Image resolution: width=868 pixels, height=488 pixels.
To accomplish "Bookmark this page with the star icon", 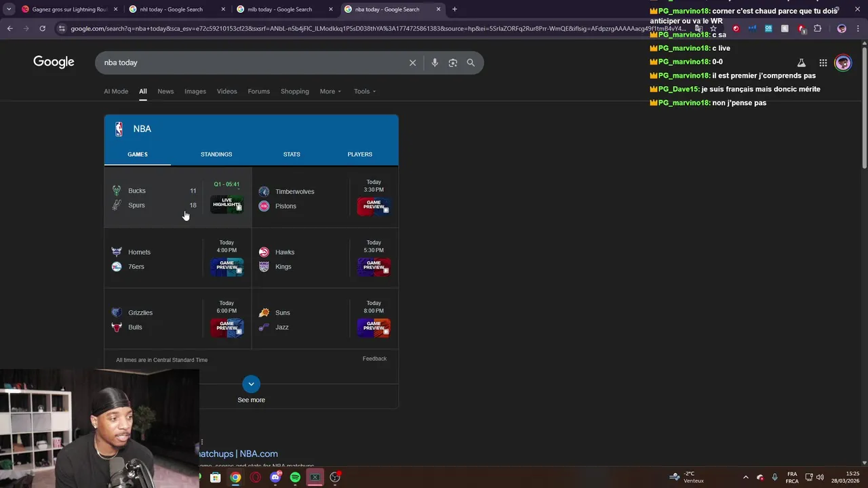I will click(x=713, y=28).
